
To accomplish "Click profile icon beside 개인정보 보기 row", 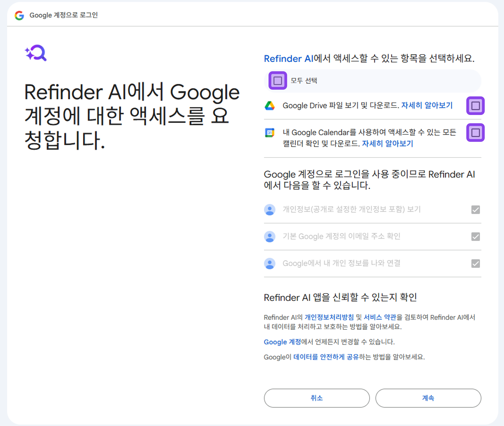I will (x=270, y=210).
